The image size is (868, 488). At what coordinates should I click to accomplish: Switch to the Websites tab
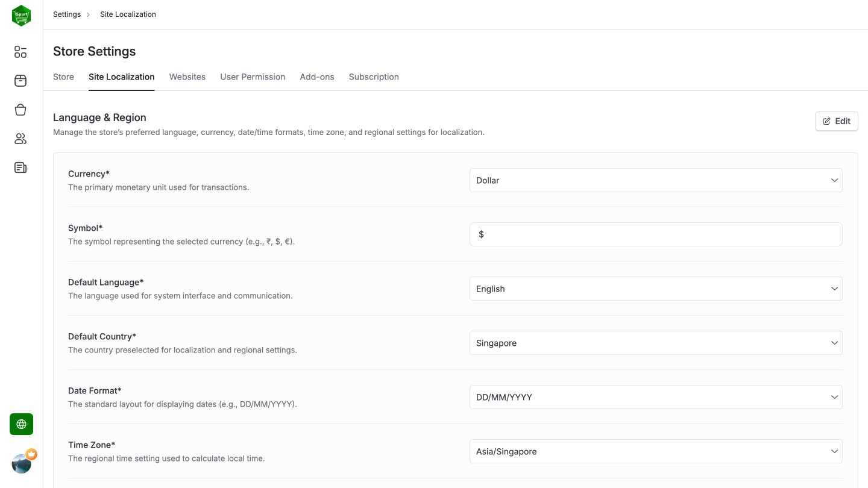tap(187, 77)
